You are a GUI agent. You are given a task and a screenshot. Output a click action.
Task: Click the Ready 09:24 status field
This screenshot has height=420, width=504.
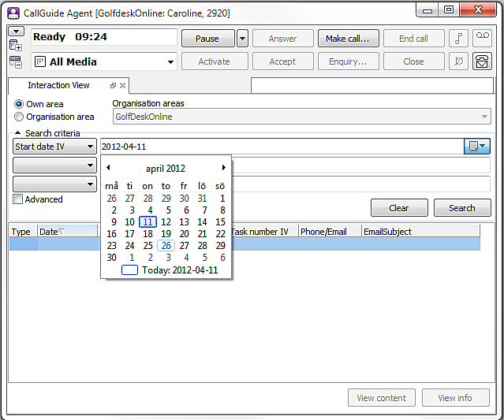click(x=104, y=37)
